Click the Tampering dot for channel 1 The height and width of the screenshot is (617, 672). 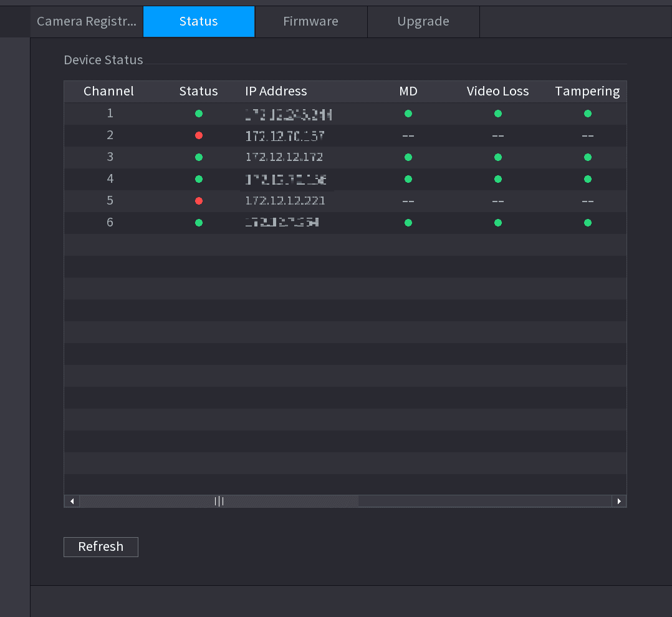588,114
